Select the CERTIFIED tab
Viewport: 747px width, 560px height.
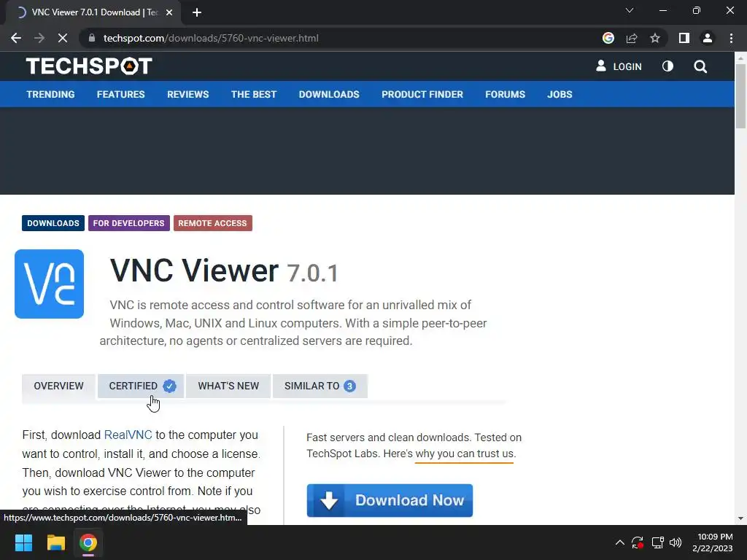(141, 386)
